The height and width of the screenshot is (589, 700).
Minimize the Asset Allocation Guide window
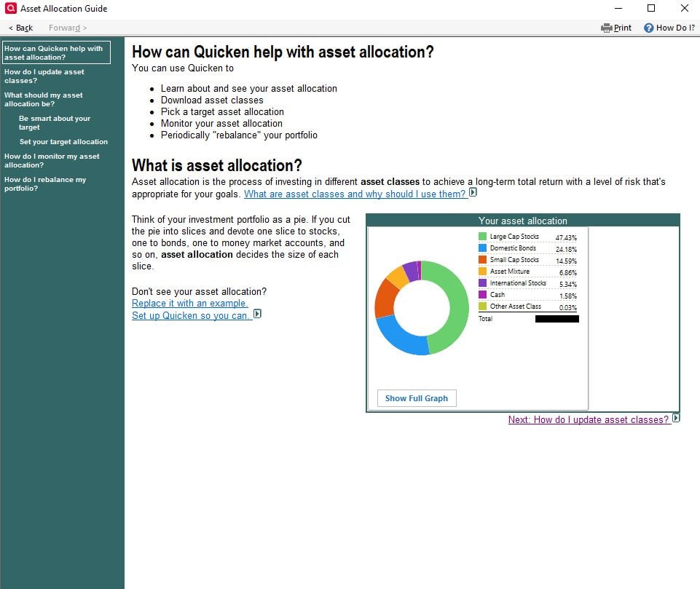[x=618, y=9]
